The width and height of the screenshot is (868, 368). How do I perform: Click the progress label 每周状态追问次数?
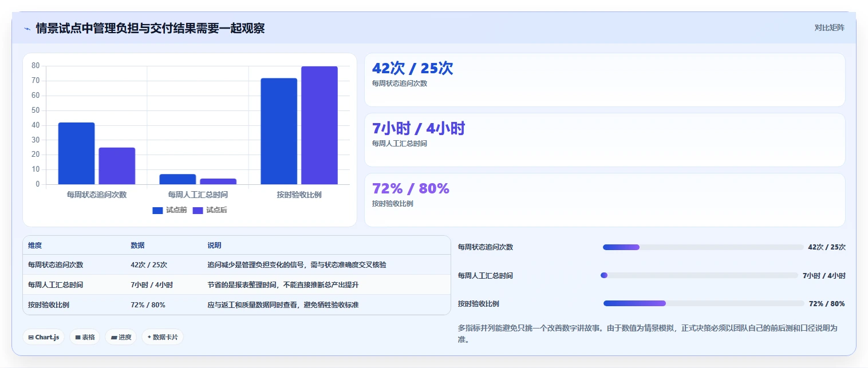point(486,247)
